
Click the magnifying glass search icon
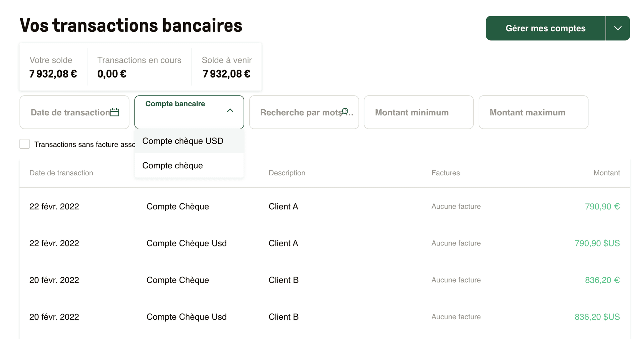[x=345, y=111]
